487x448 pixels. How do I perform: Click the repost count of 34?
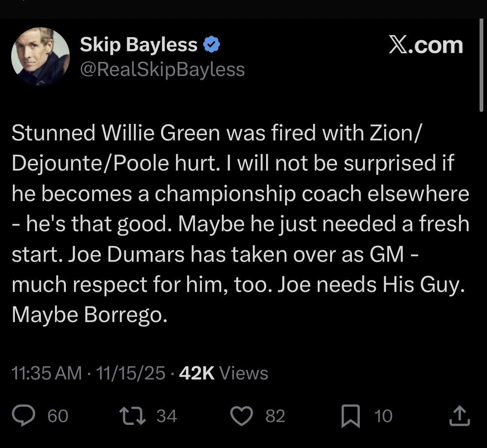point(167,416)
